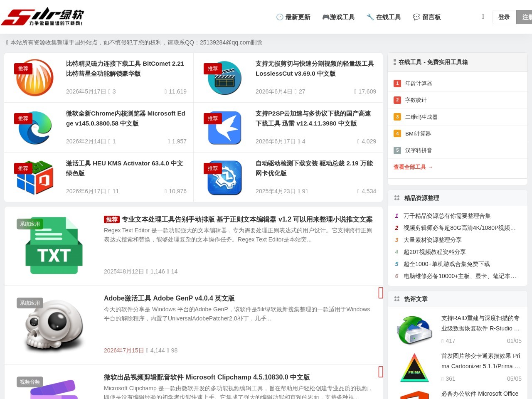Image resolution: width=532 pixels, height=399 pixels.
Task: Open the 最新更新 menu item
Action: click(293, 17)
